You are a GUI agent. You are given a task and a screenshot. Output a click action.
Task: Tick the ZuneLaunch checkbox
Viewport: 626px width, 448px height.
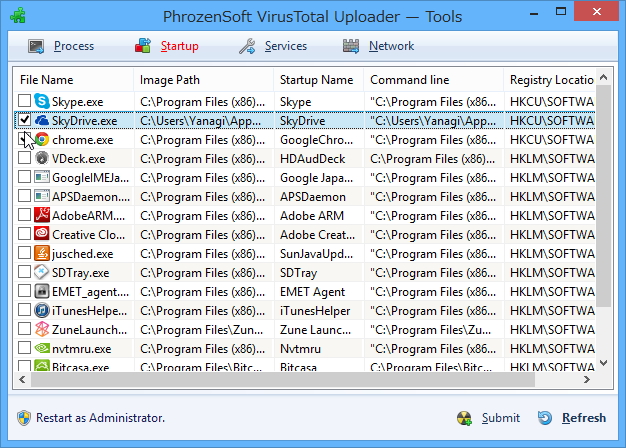24,329
